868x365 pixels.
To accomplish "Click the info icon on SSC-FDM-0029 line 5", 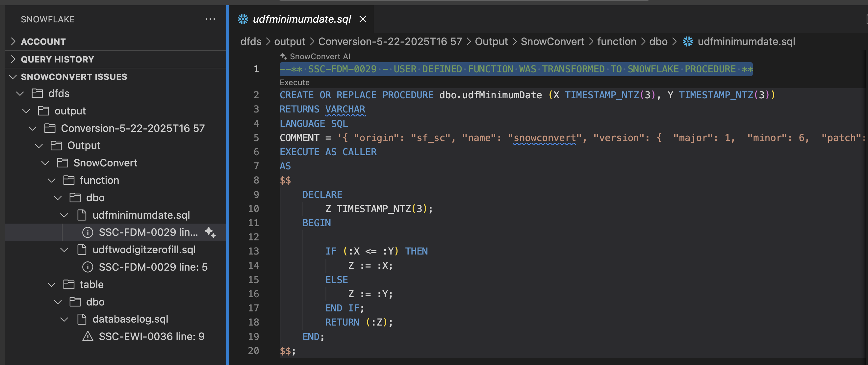I will [88, 267].
